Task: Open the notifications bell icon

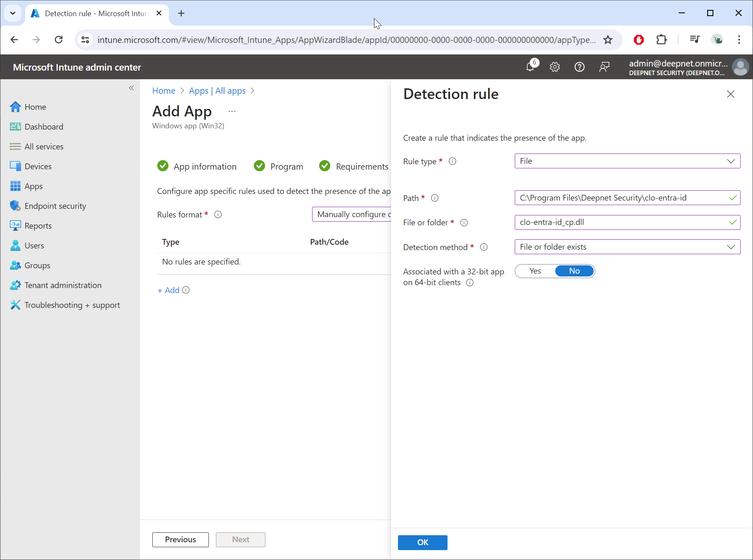Action: 530,66
